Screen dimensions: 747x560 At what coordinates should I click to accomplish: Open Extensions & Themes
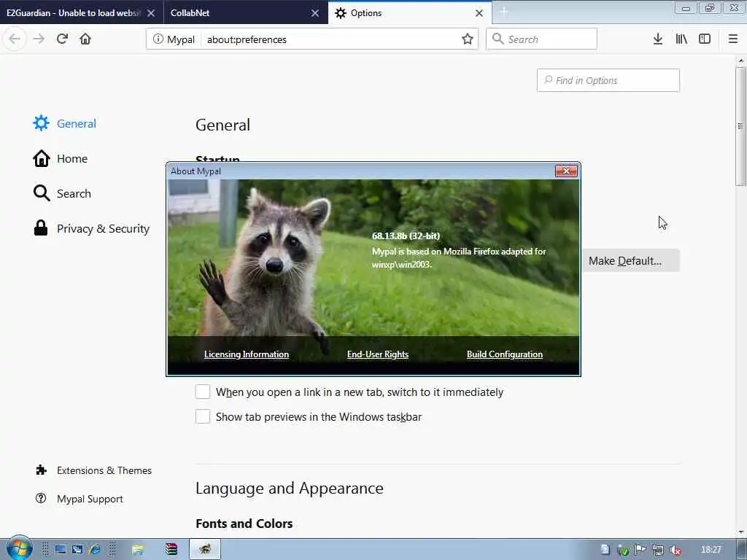[x=94, y=470]
